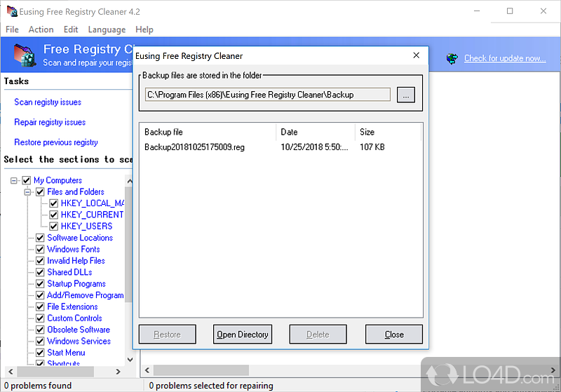Click the tree scroll right arrow

coord(118,372)
